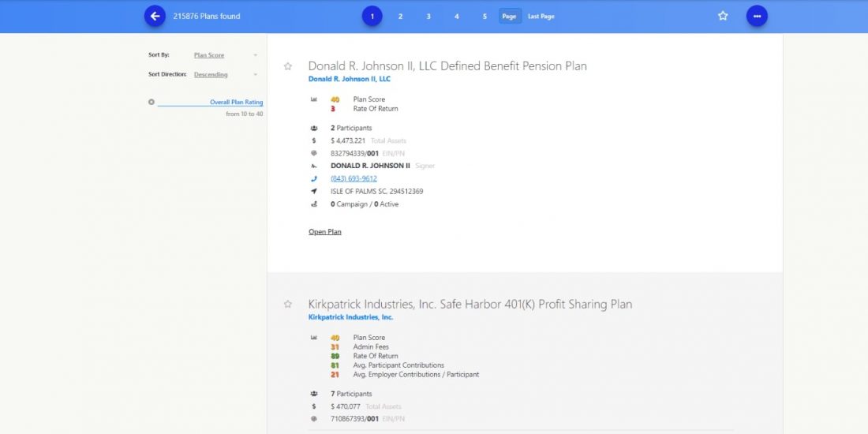Click the location arrow icon beside Isle of Palms

pos(314,191)
